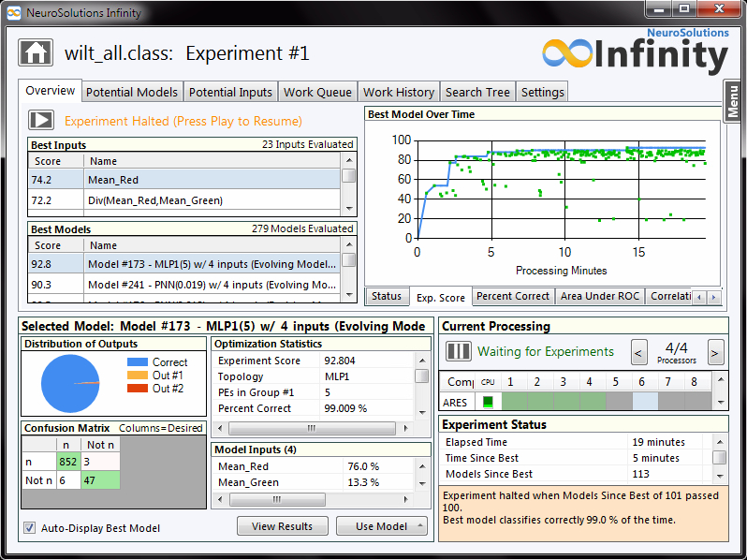Click confusion matrix cell with value 852

click(68, 462)
